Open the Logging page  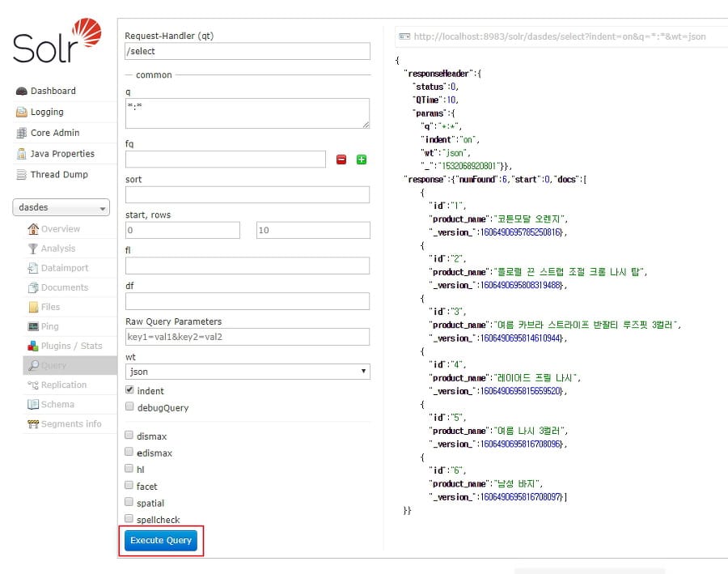[x=46, y=112]
